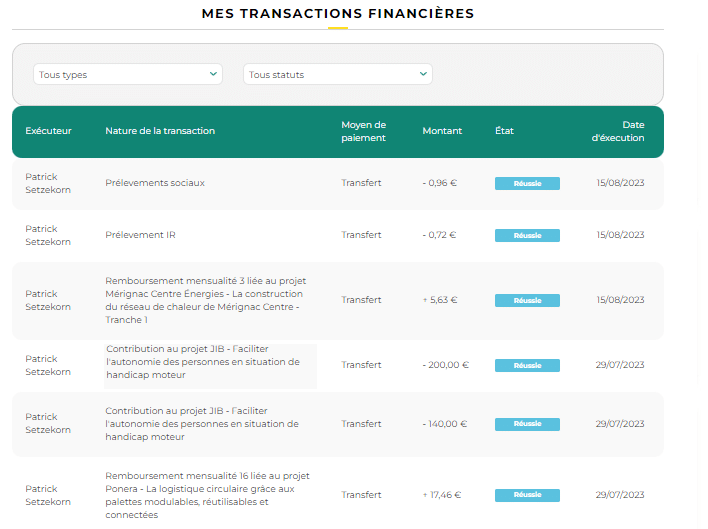Open the "Tous types" dropdown
The image size is (708, 529).
click(x=127, y=74)
